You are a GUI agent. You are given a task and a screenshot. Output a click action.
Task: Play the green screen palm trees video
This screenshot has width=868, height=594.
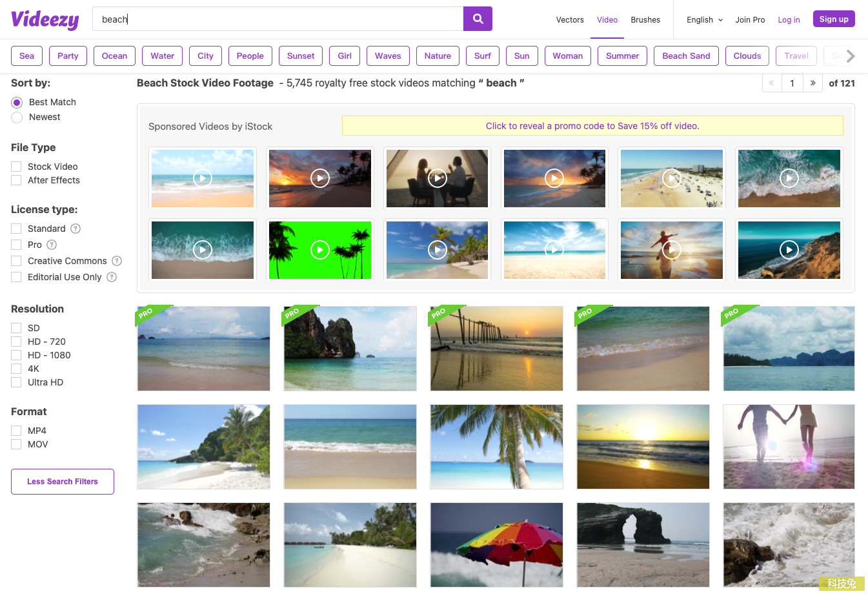tap(320, 250)
